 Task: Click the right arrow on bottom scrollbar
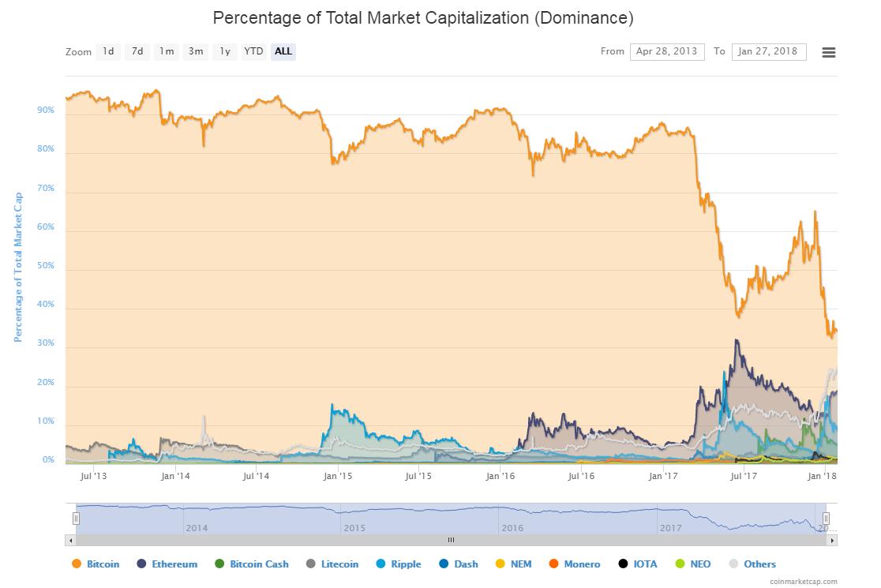pyautogui.click(x=831, y=540)
